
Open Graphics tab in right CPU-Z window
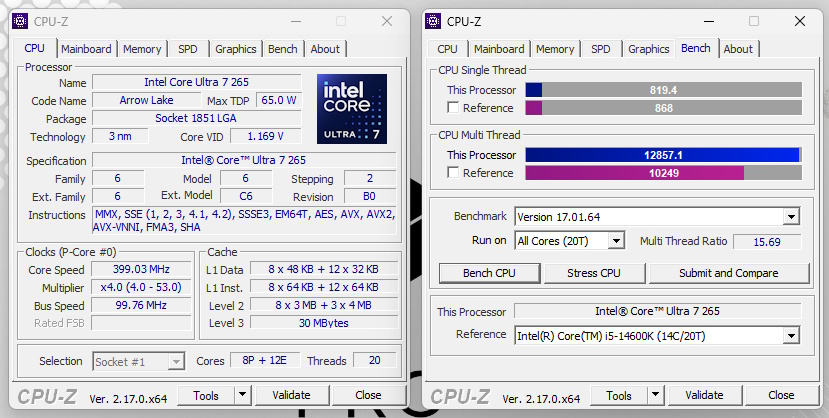click(649, 49)
